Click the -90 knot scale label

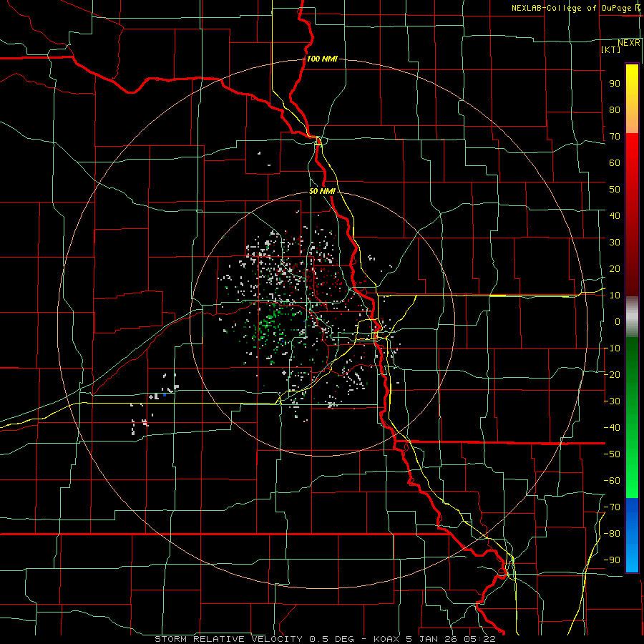[612, 560]
